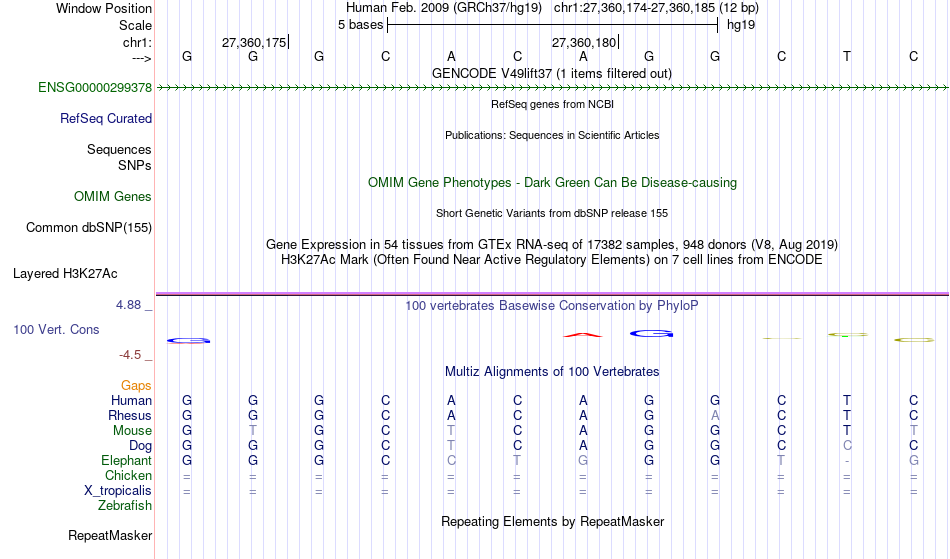Viewport: 950px width, 559px height.
Task: Select the RepeatMasker track label
Action: [x=110, y=535]
